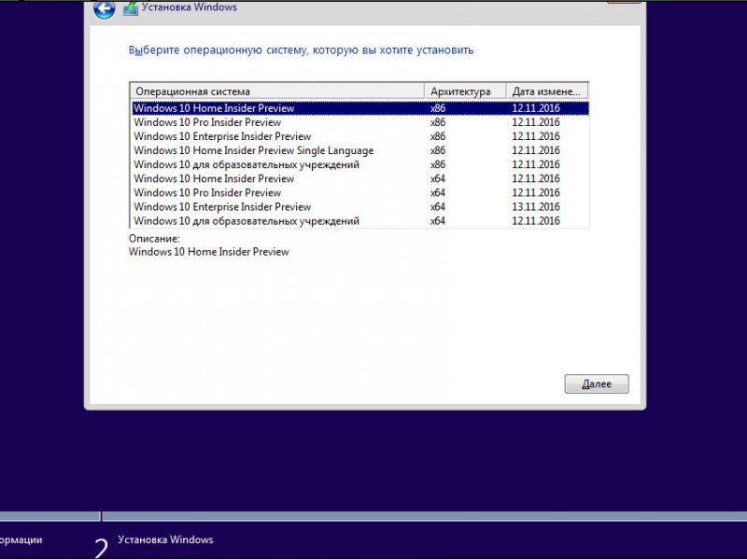Click the Далее button
Screen dimensions: 747x560
coord(597,384)
